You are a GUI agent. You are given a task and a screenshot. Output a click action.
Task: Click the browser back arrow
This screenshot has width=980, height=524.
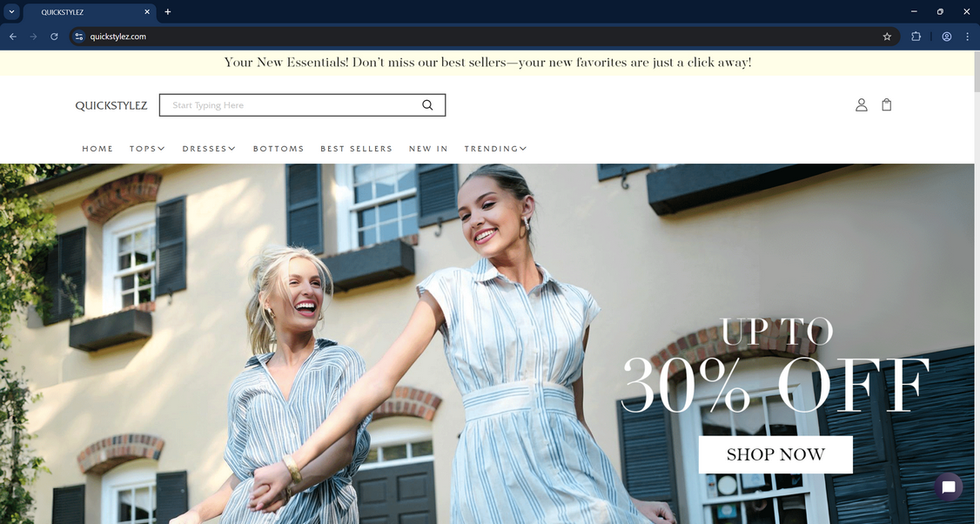(x=12, y=37)
